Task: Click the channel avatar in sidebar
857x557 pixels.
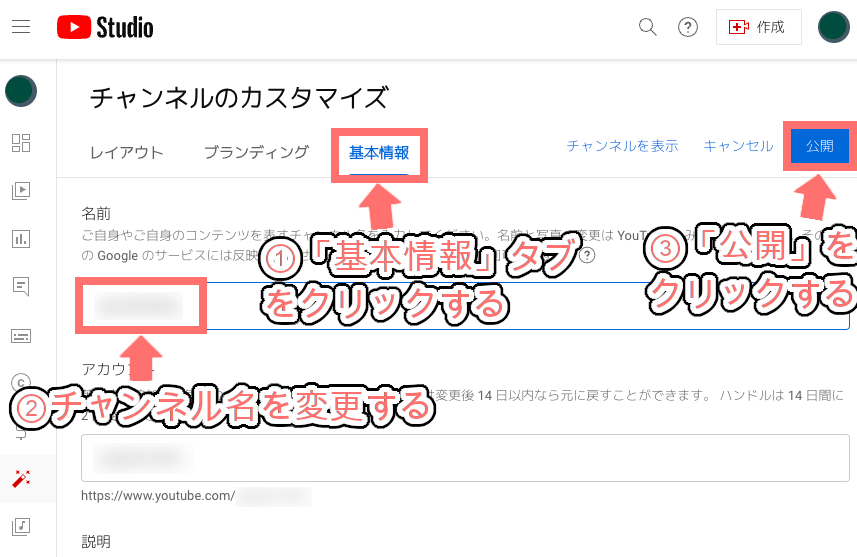Action: (21, 91)
